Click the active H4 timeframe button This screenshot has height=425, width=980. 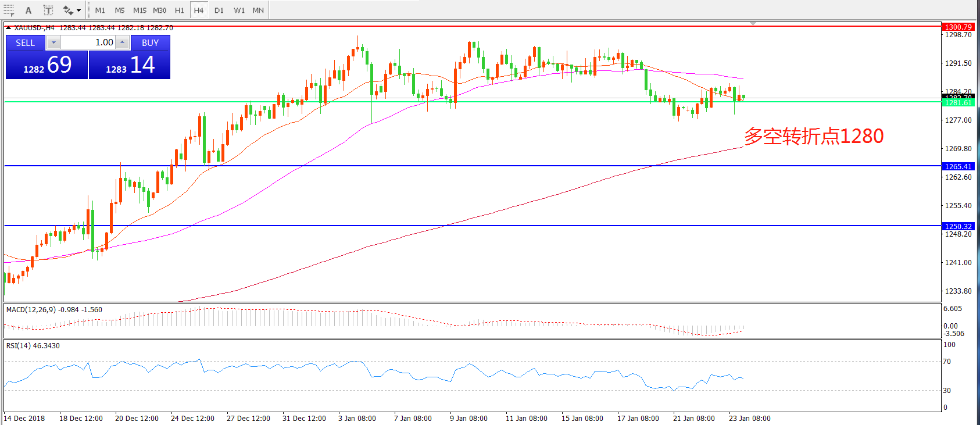coord(199,10)
